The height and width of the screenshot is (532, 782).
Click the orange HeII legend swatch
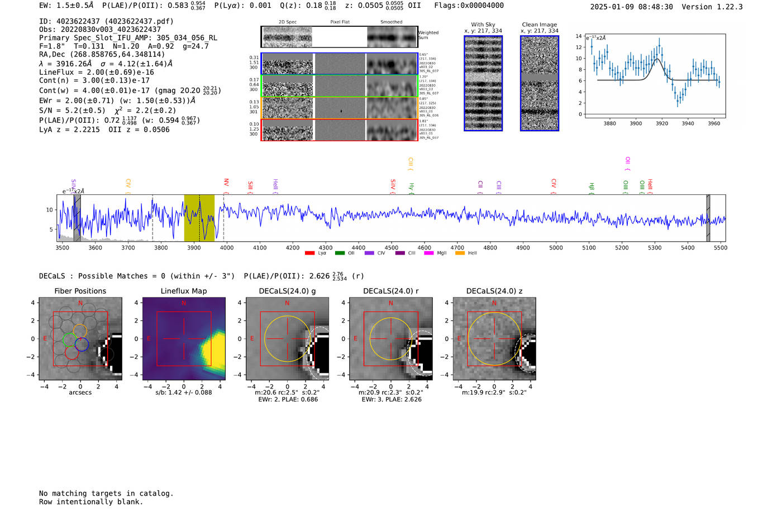460,253
